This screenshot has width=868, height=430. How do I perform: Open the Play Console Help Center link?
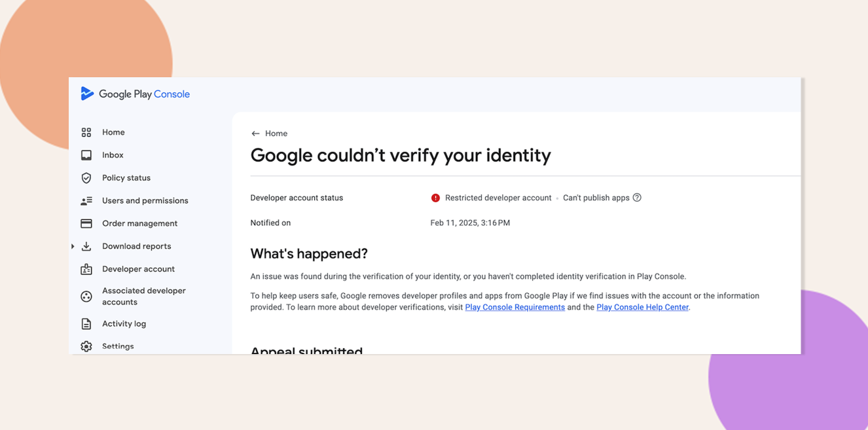coord(643,307)
